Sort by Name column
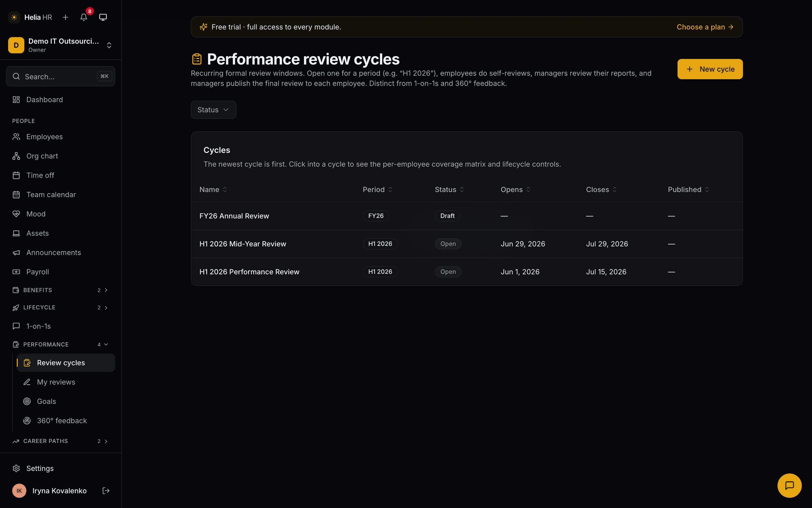Viewport: 812px width, 508px height. click(213, 189)
